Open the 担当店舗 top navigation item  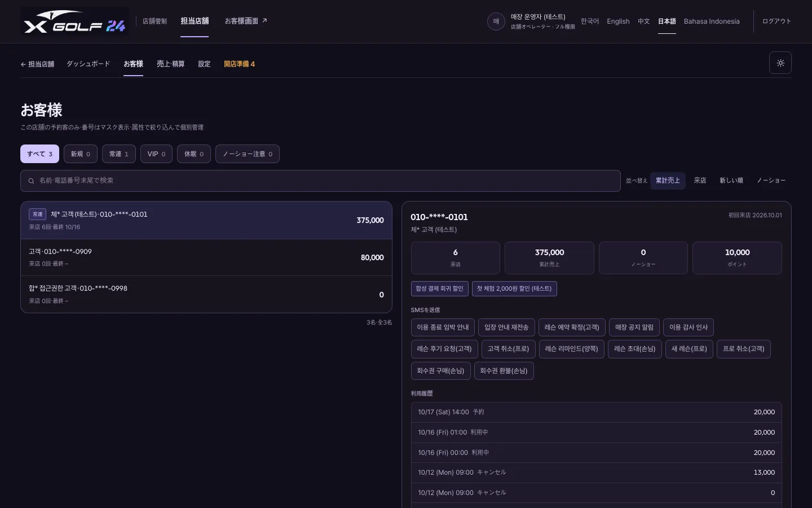click(195, 21)
